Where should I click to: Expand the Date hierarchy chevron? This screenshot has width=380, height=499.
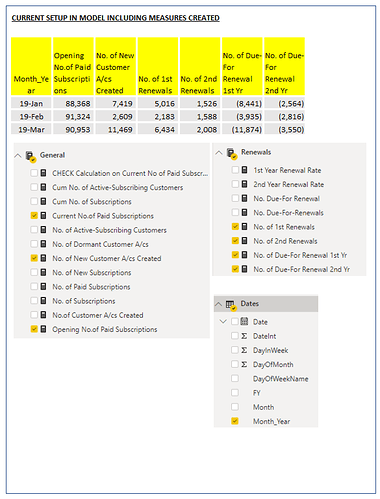(x=223, y=321)
